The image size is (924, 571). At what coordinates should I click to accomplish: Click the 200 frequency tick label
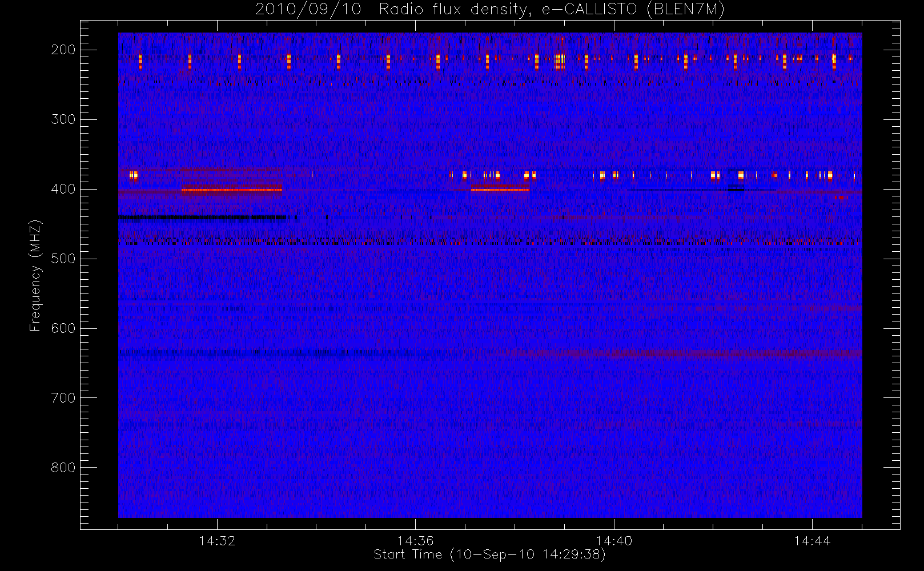(x=63, y=50)
